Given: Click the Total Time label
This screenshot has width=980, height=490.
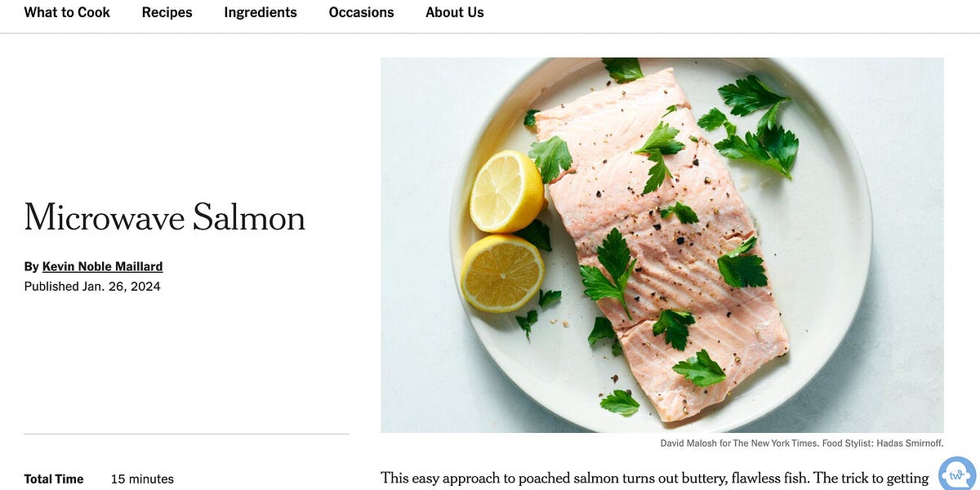Looking at the screenshot, I should [54, 479].
